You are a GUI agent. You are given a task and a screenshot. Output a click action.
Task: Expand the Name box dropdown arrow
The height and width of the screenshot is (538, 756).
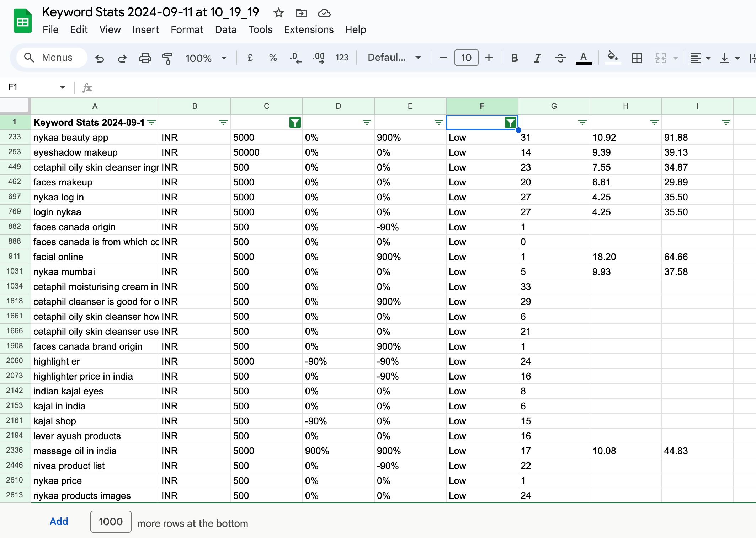[x=63, y=87]
